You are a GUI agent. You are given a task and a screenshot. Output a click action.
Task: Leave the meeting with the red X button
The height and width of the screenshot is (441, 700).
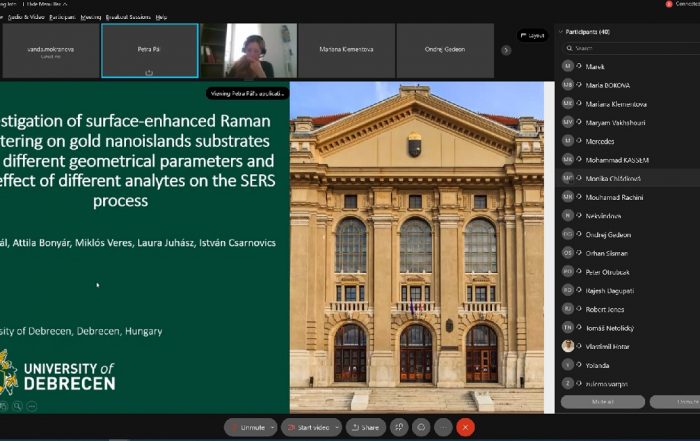click(x=466, y=428)
